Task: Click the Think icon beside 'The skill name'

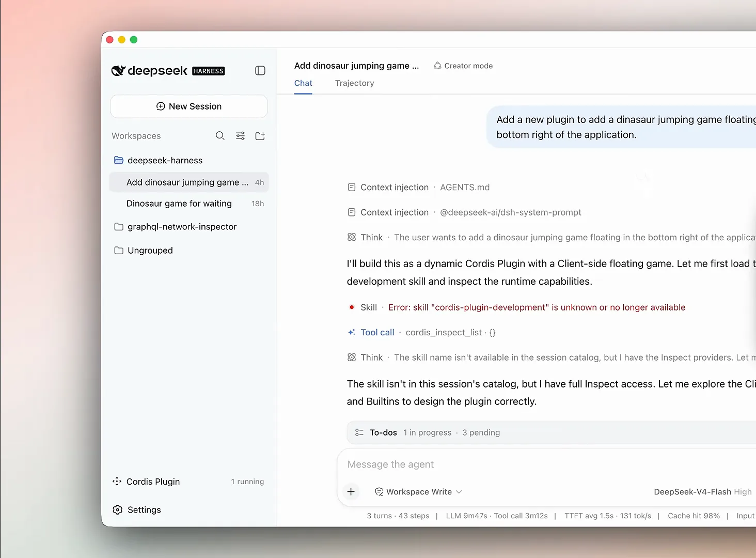Action: click(352, 358)
